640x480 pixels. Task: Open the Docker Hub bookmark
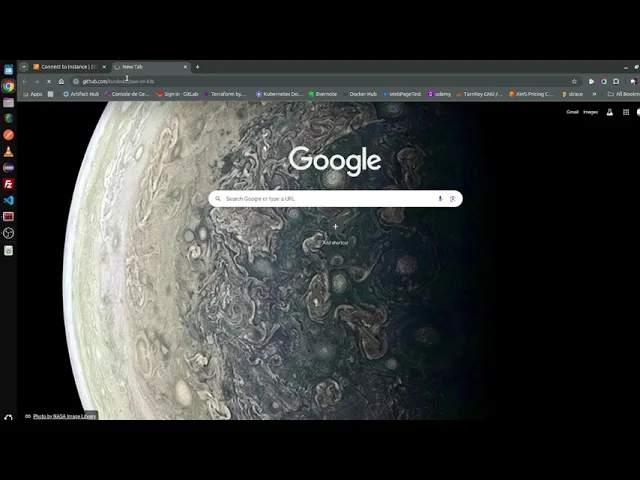[360, 94]
